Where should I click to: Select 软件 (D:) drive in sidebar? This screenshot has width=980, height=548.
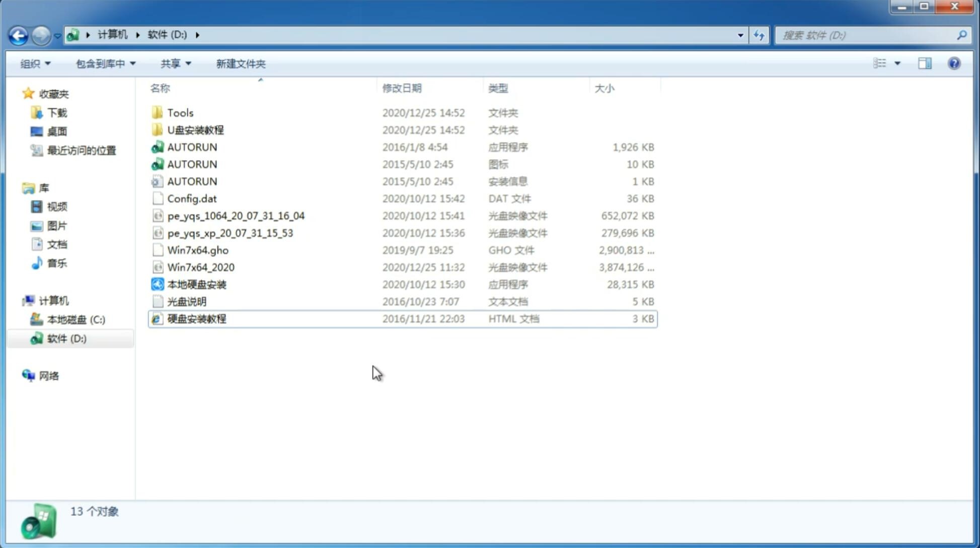[x=66, y=338]
